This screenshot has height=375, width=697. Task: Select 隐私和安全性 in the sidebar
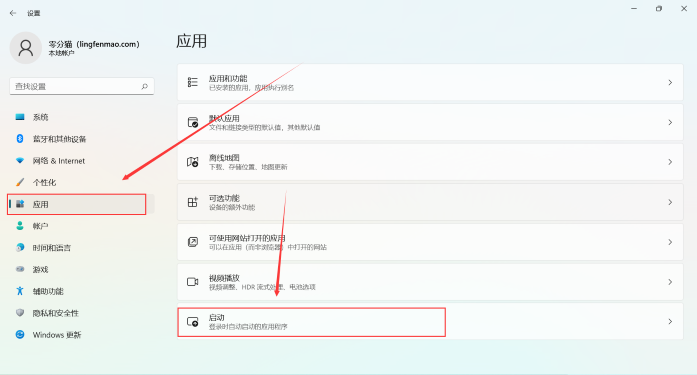point(81,313)
